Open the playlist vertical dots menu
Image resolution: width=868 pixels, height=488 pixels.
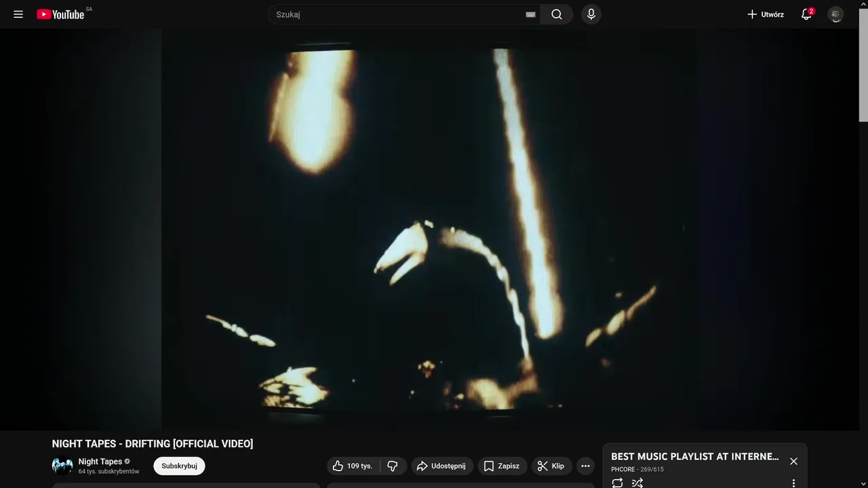(793, 483)
